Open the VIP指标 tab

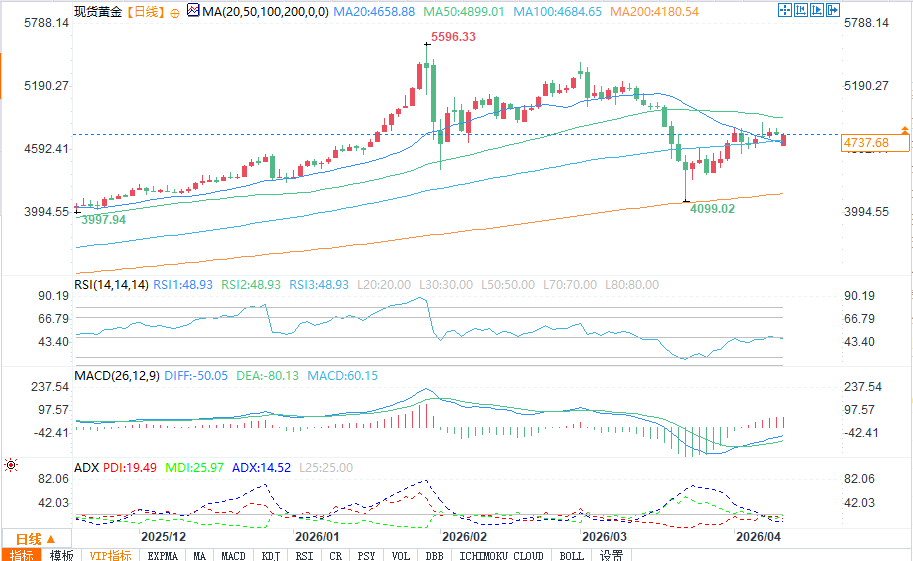click(110, 555)
